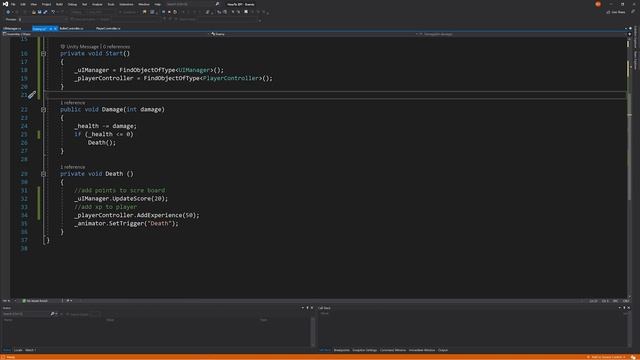
Task: Close the Call Stack panel
Action: tap(629, 308)
